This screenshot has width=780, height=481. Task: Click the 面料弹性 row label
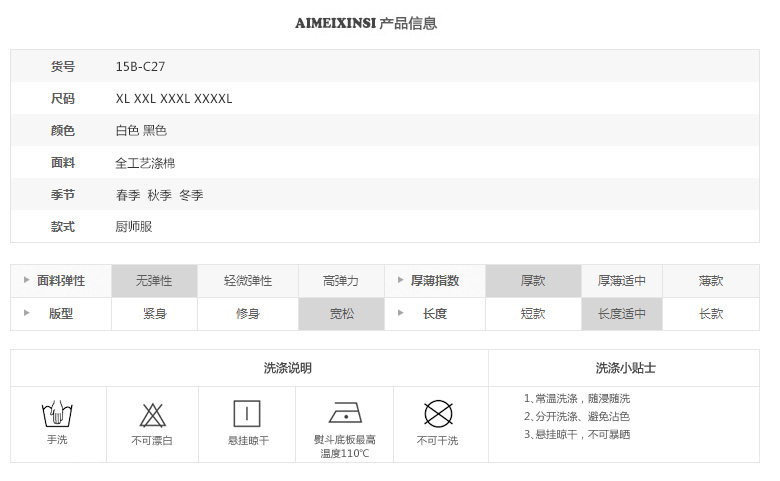click(x=61, y=281)
